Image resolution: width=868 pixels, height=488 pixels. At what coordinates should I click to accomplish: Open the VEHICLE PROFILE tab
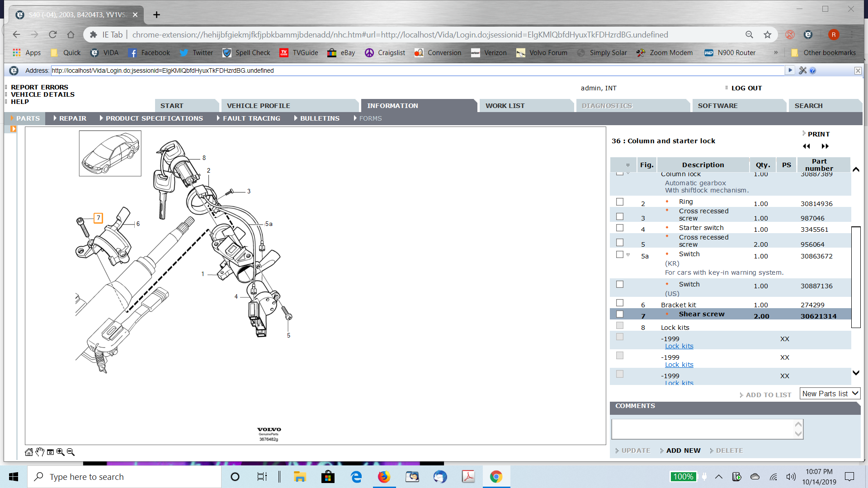(258, 106)
